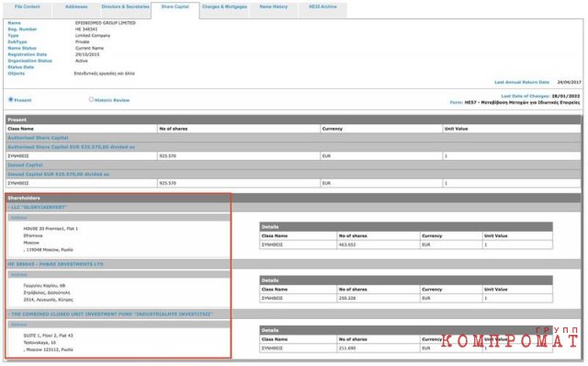Click Authorised Share Capital EUR 925.570,00 divided as
The image size is (588, 366).
[x=72, y=147]
